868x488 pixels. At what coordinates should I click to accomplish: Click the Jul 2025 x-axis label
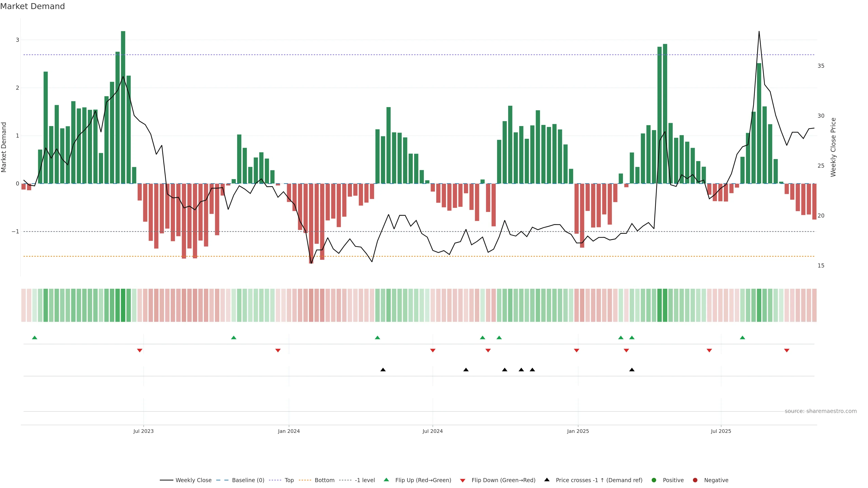721,431
